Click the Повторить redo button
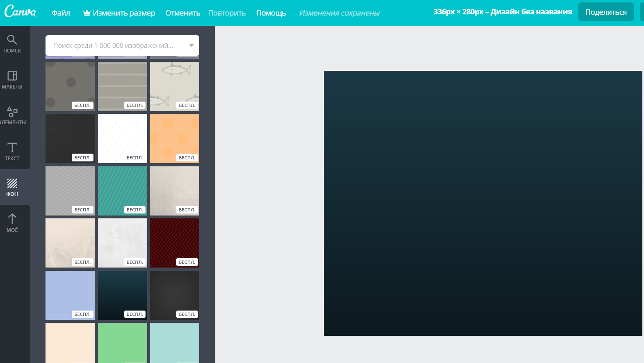This screenshot has height=363, width=644. pyautogui.click(x=227, y=13)
